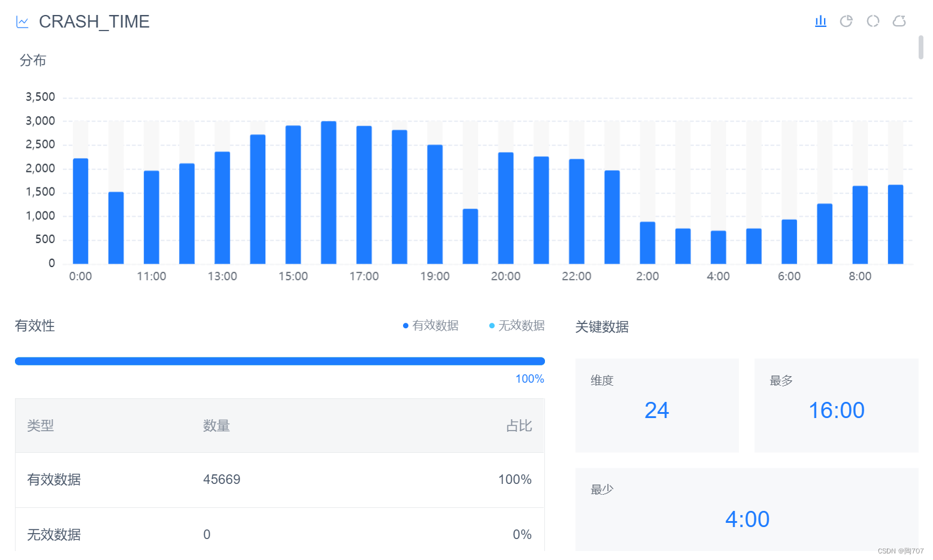Click the 最少 card value 4:00

pyautogui.click(x=747, y=519)
